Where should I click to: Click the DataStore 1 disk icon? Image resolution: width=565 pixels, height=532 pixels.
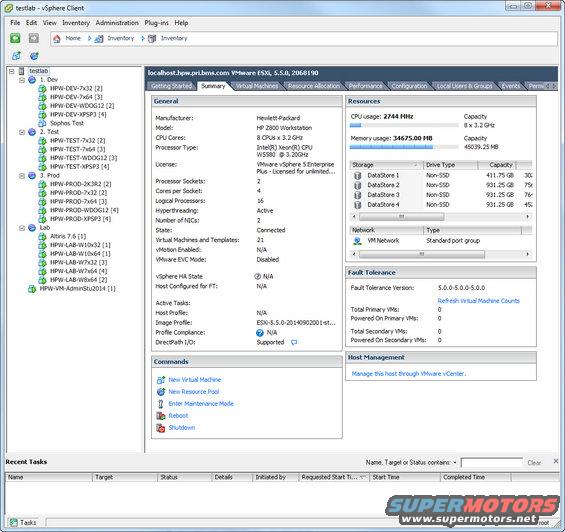coord(357,176)
